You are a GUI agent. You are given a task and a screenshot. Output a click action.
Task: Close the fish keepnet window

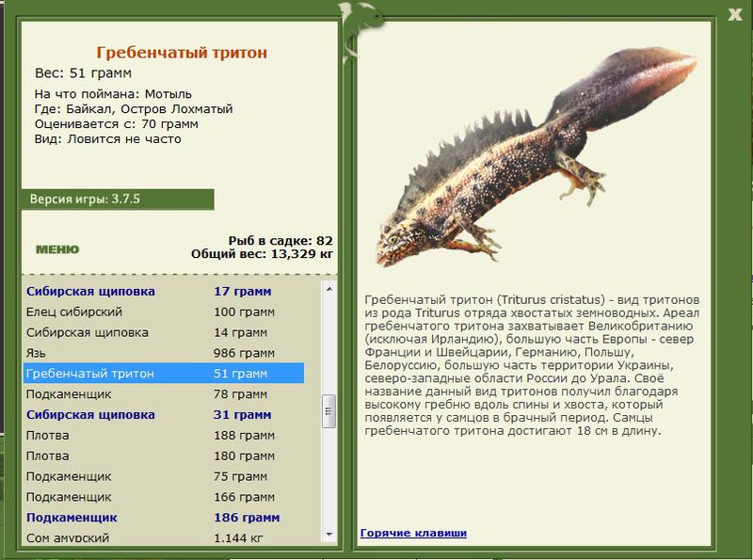pos(735,15)
